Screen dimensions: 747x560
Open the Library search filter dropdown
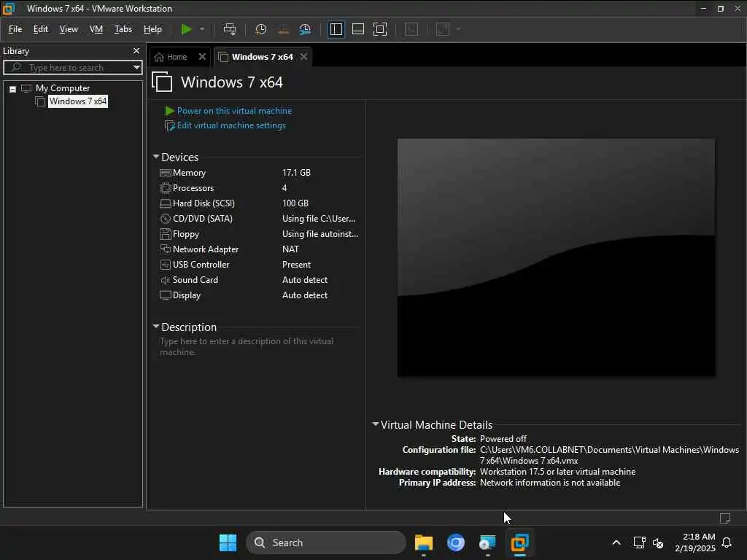tap(136, 68)
